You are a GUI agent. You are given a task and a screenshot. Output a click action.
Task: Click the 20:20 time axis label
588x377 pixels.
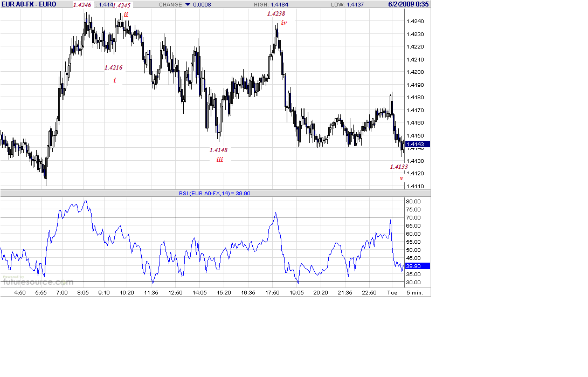(321, 293)
